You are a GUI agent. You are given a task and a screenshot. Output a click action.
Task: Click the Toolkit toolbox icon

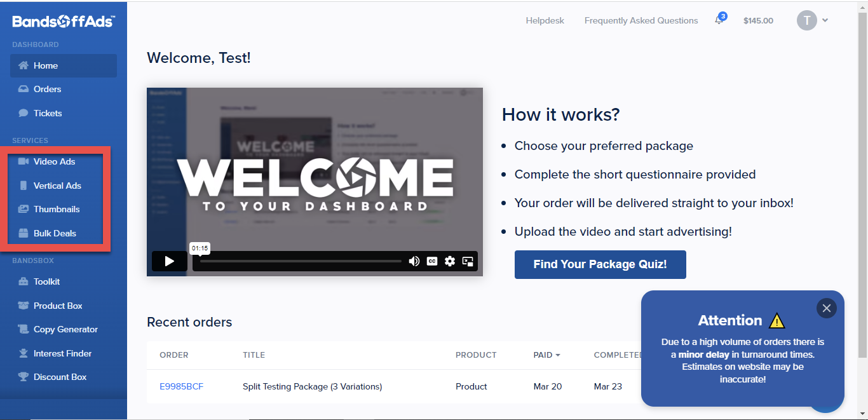[x=24, y=281]
